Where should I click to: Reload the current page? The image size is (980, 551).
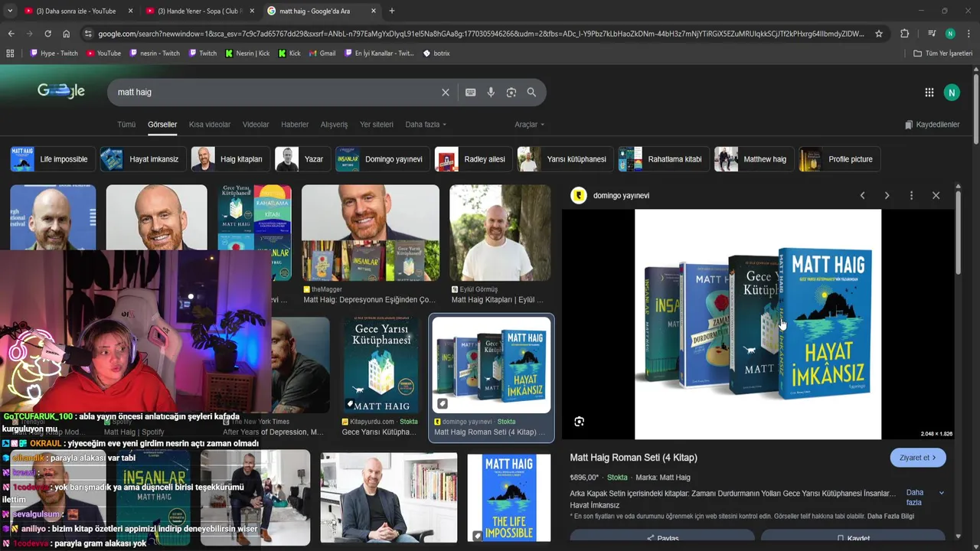pos(47,34)
